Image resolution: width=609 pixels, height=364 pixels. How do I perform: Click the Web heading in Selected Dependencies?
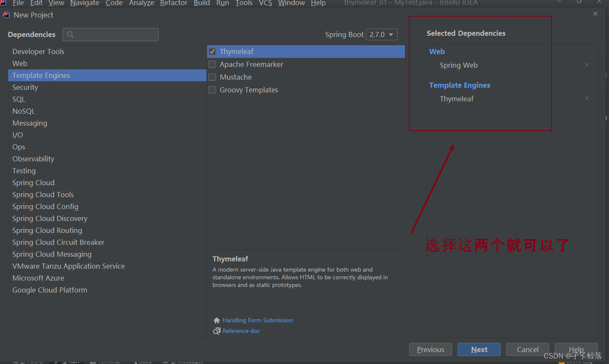click(437, 52)
